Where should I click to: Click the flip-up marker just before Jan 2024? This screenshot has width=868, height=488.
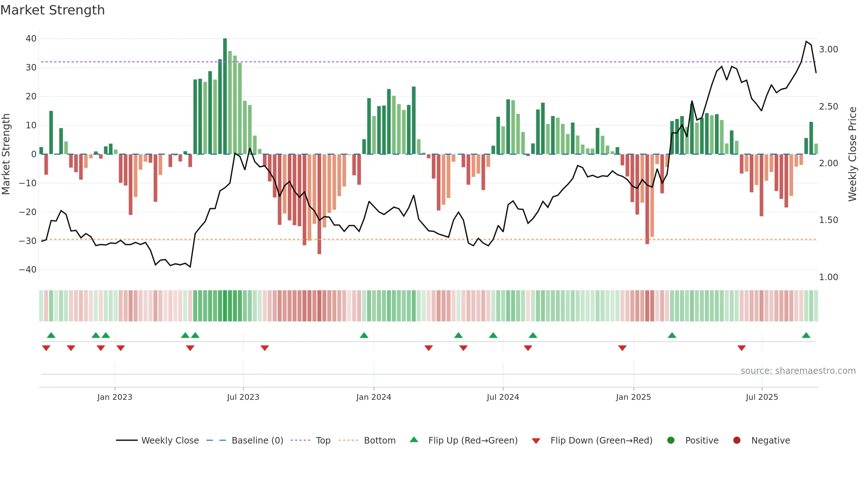(x=364, y=335)
